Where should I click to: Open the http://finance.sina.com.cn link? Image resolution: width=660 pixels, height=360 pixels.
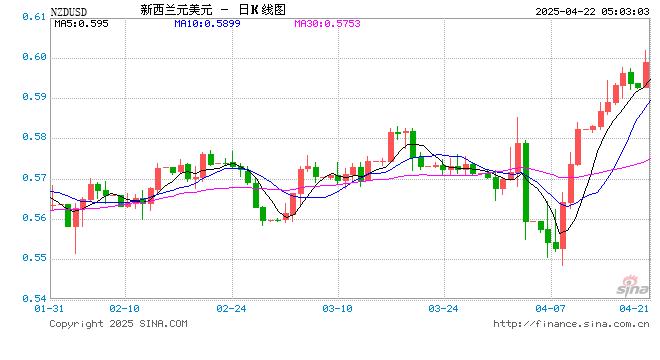pos(571,324)
